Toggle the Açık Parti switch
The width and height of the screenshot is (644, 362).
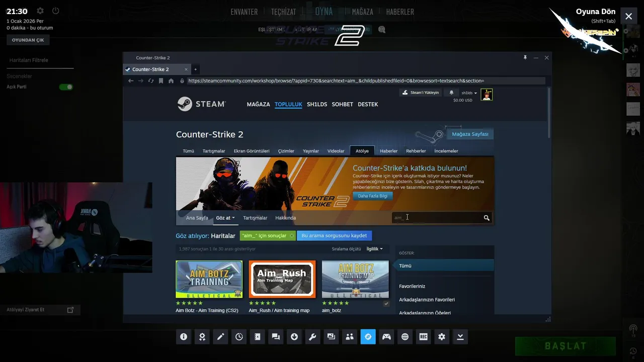[66, 87]
